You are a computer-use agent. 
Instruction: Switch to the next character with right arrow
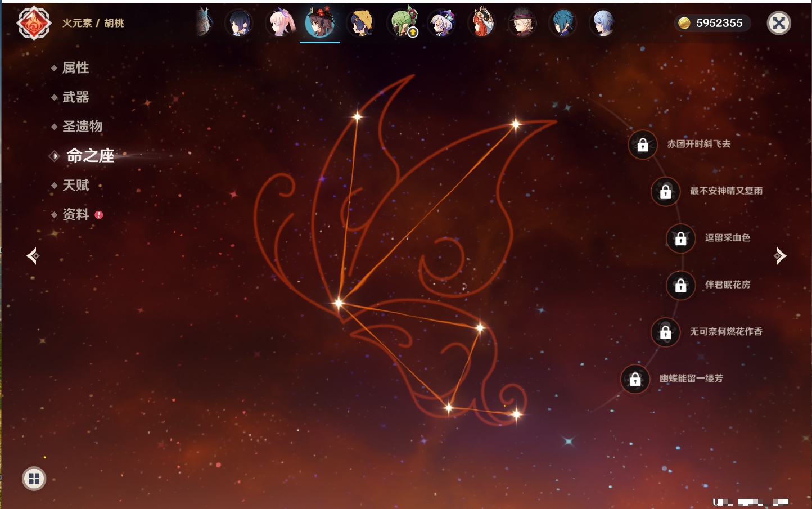(x=780, y=256)
